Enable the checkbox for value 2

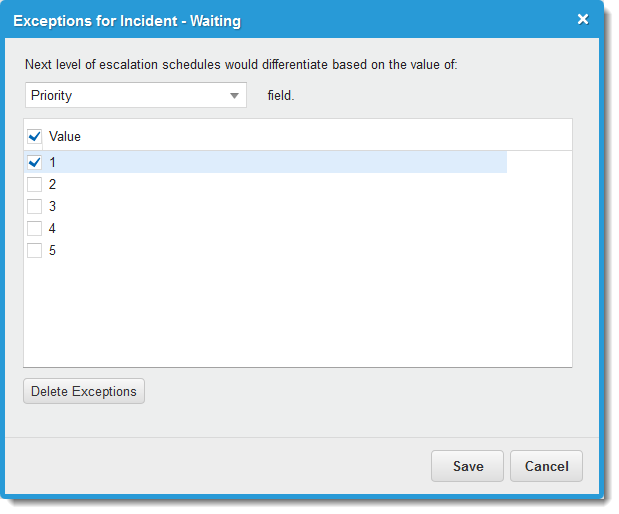[35, 184]
